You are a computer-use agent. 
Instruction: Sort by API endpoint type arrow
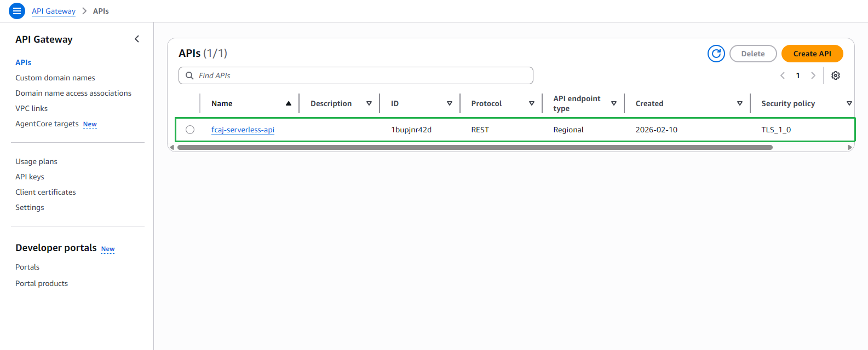tap(614, 103)
